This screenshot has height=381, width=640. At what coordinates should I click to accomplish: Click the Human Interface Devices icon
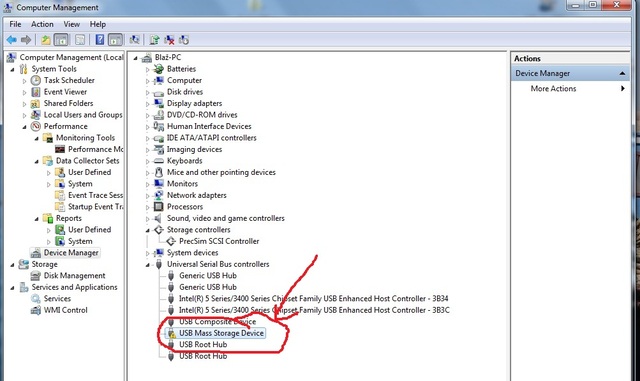coord(159,126)
